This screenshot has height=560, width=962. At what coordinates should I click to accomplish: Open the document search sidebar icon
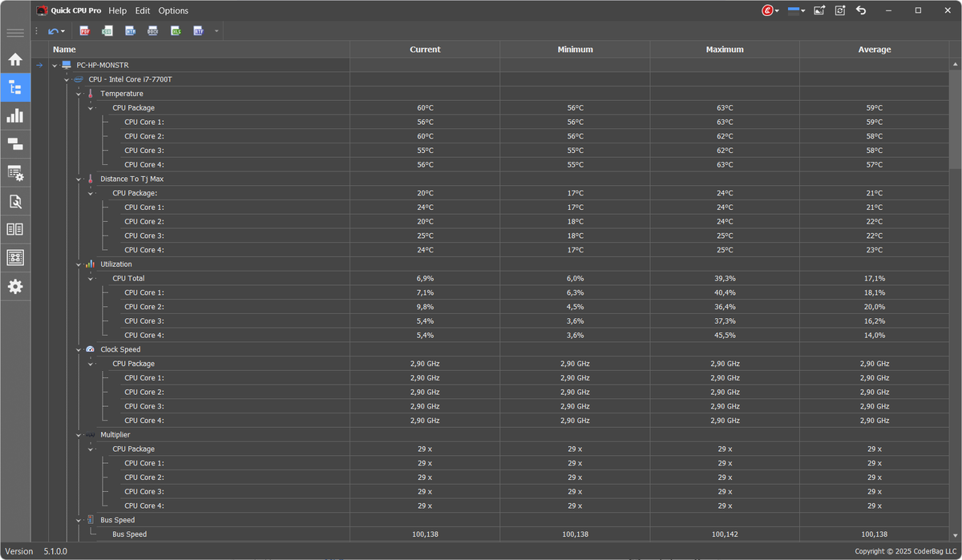coord(15,201)
